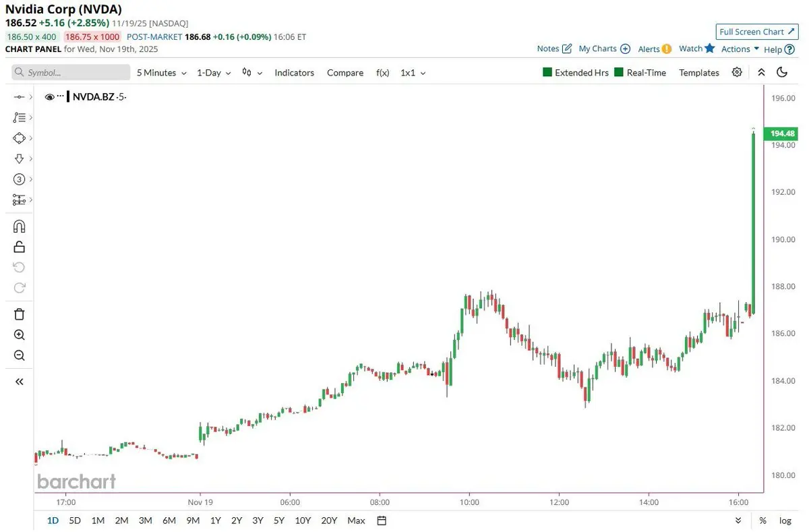Click the redo arrow icon

pyautogui.click(x=19, y=288)
